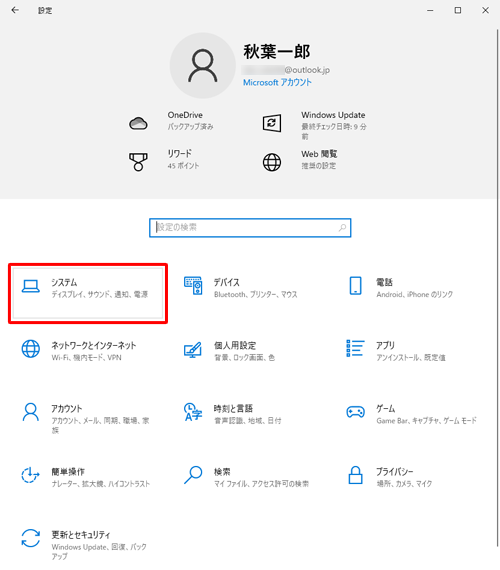Minimize the 設定 window

(430, 10)
